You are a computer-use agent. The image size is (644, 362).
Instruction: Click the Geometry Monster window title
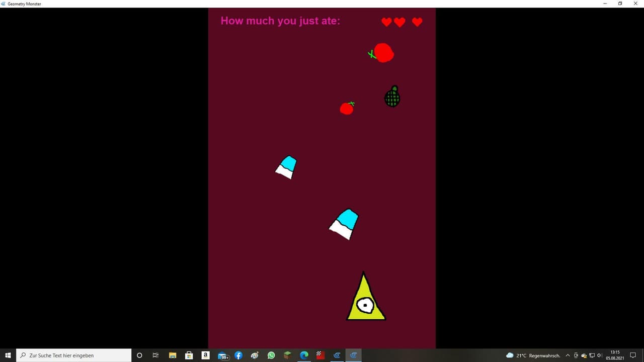[x=24, y=4]
